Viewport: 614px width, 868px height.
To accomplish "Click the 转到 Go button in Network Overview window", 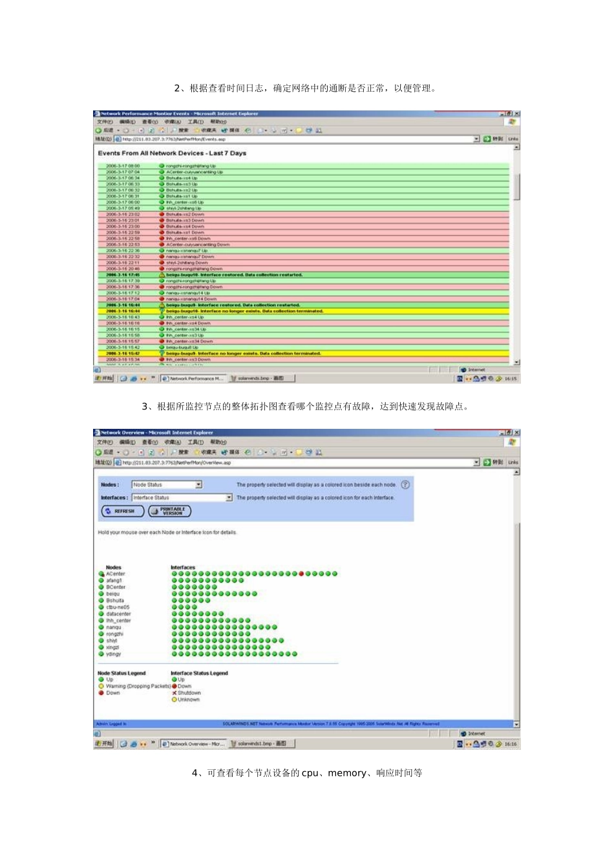I will pos(494,462).
